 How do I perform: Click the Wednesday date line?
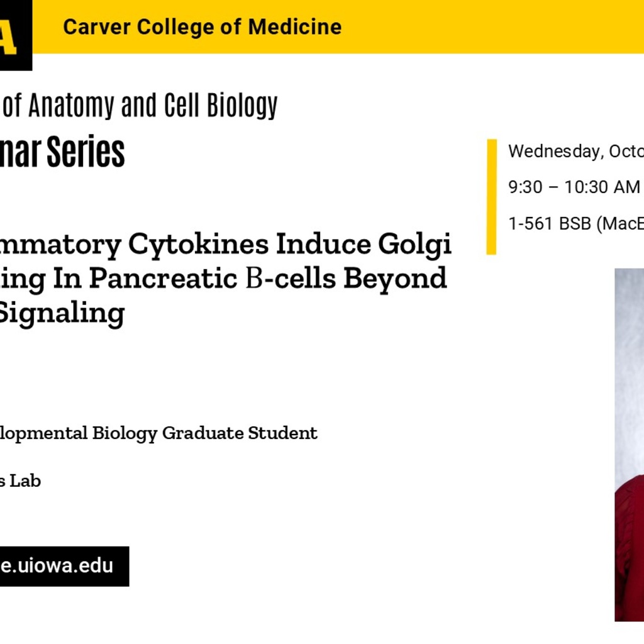point(576,151)
